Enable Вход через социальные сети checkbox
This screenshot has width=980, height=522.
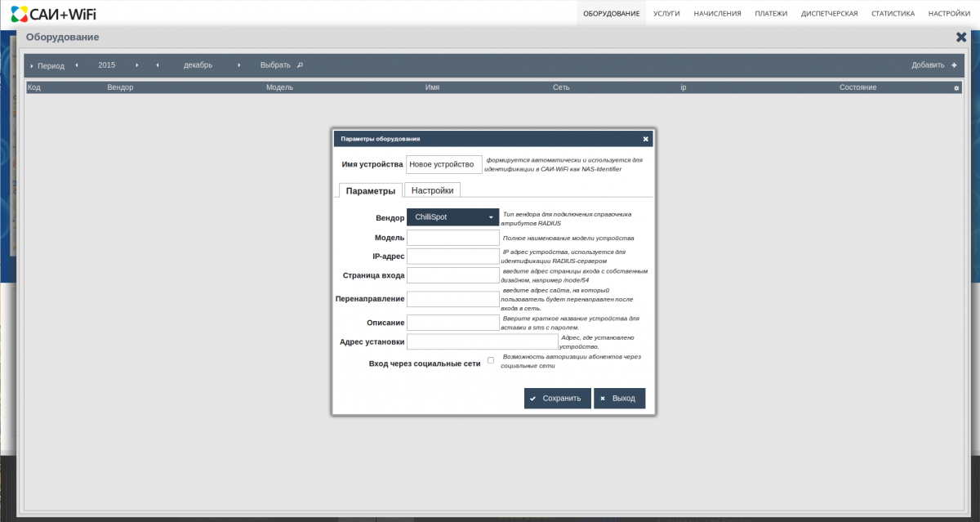tap(491, 360)
